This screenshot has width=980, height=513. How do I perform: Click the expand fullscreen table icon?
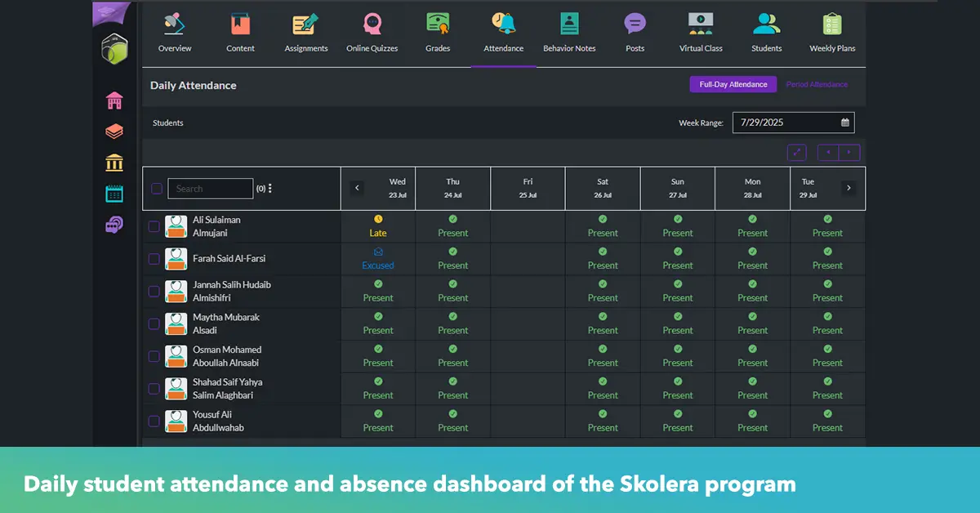[x=796, y=153]
